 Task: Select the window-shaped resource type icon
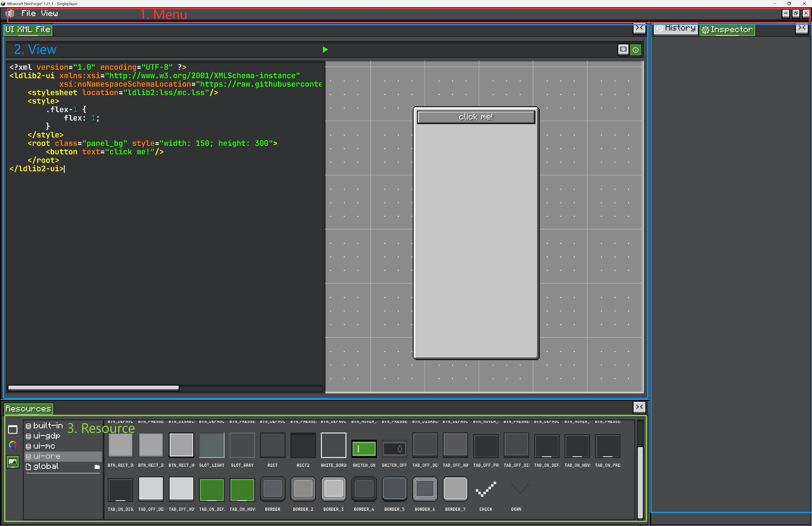[x=13, y=429]
